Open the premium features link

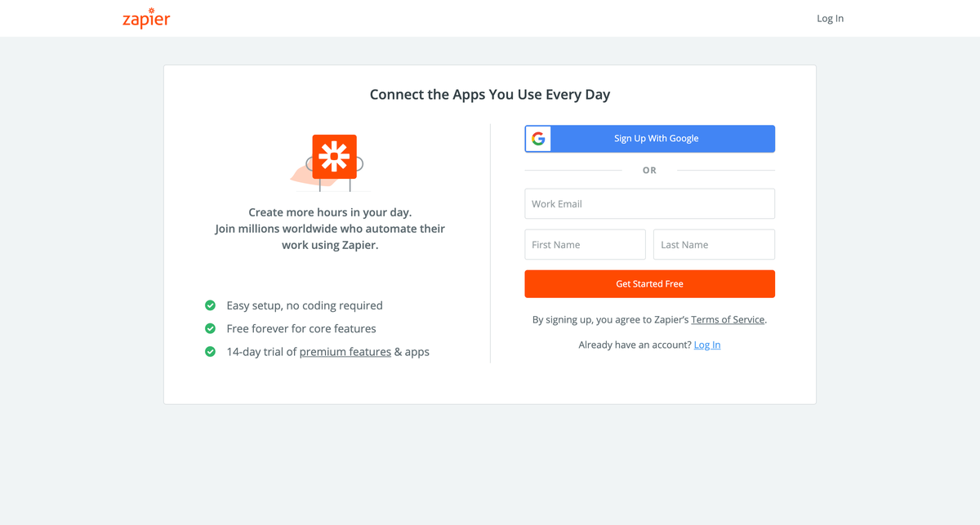pyautogui.click(x=345, y=352)
